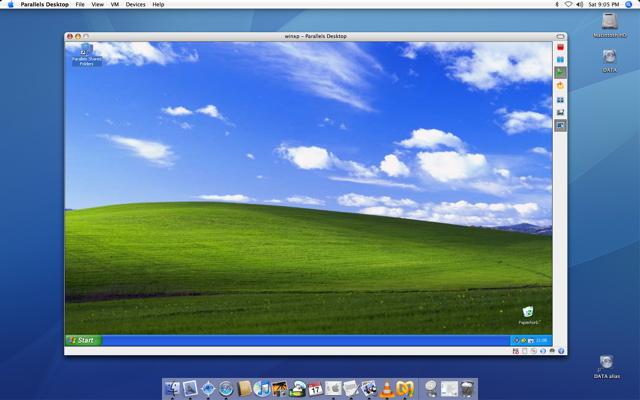Open the Parallels Desktop application menu
Screen dimensions: 640x400
click(44, 4)
